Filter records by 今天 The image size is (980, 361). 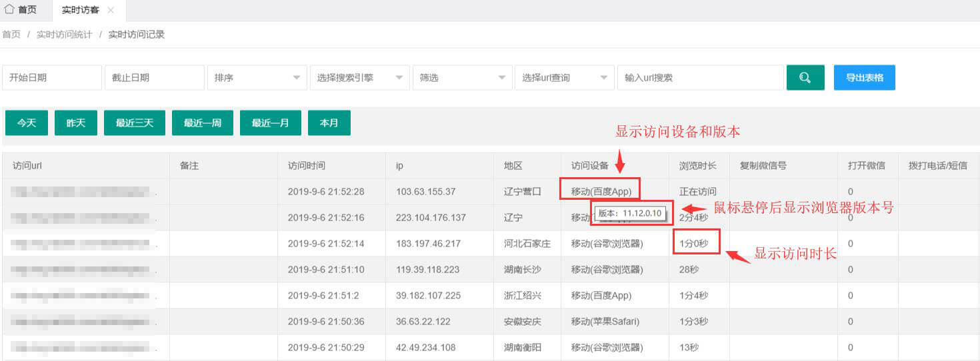tap(27, 123)
